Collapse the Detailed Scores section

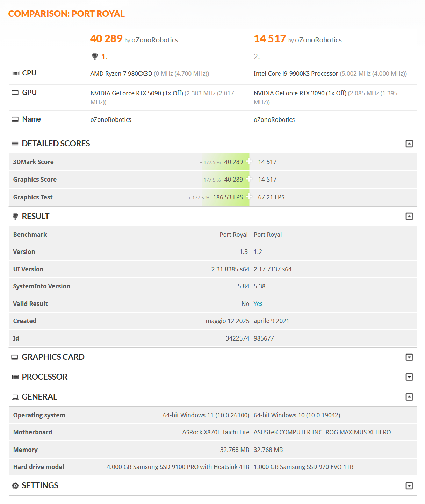409,144
